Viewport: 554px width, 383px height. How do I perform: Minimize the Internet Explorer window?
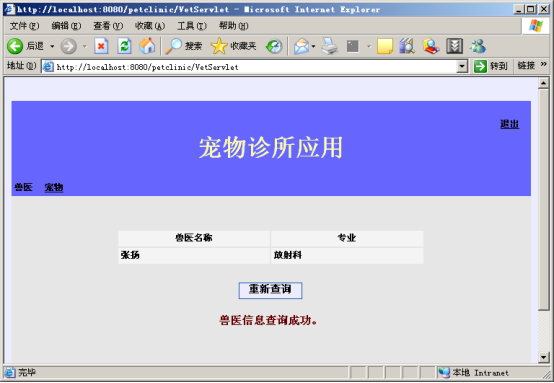click(x=519, y=9)
